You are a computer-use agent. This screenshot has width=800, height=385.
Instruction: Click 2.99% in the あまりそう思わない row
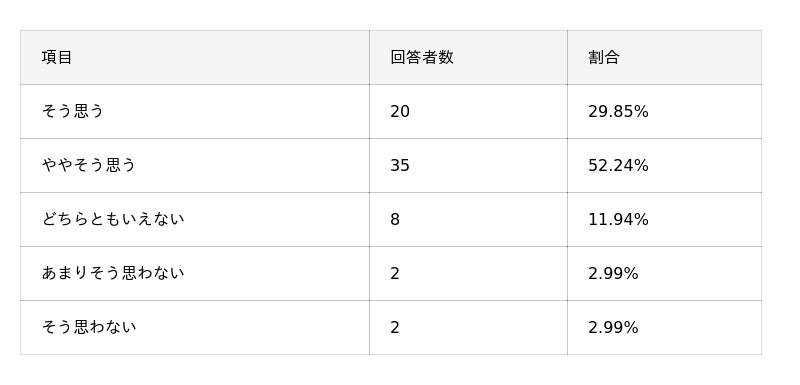tap(613, 273)
